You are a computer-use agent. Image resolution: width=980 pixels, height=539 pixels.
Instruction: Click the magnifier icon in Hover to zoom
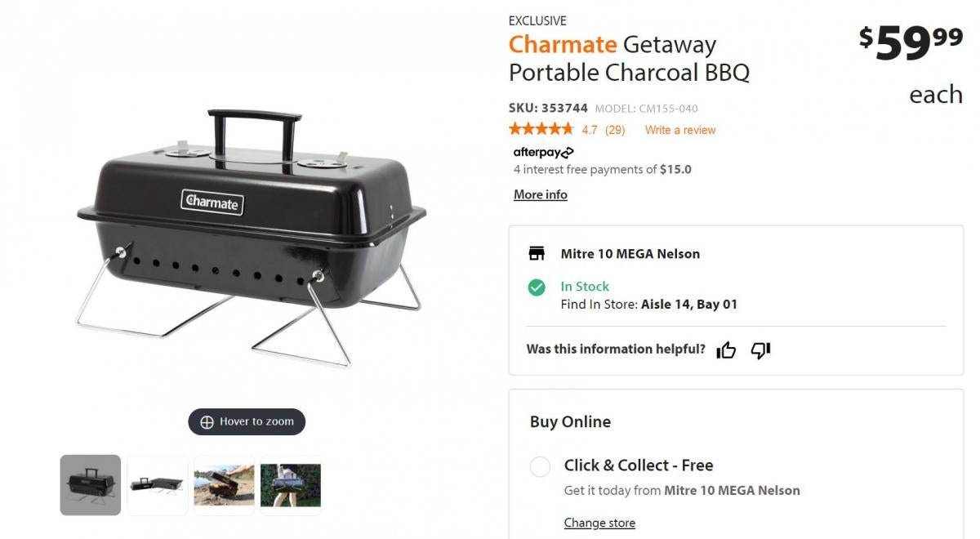pyautogui.click(x=207, y=422)
